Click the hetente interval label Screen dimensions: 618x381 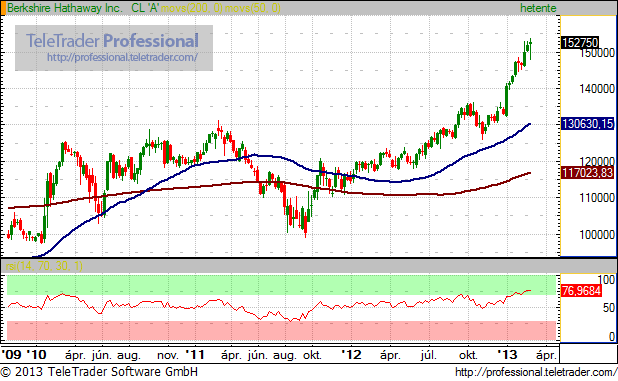point(538,8)
